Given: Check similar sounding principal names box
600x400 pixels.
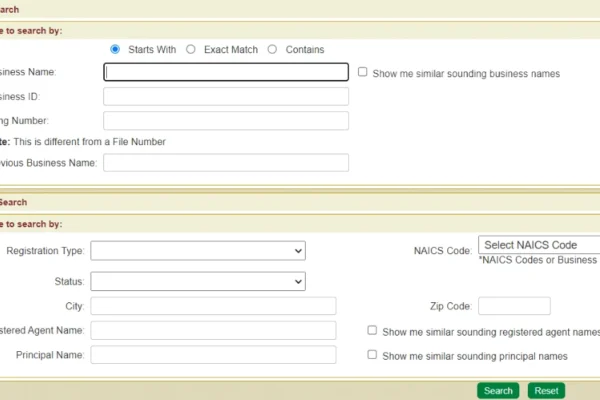Looking at the screenshot, I should tap(372, 355).
